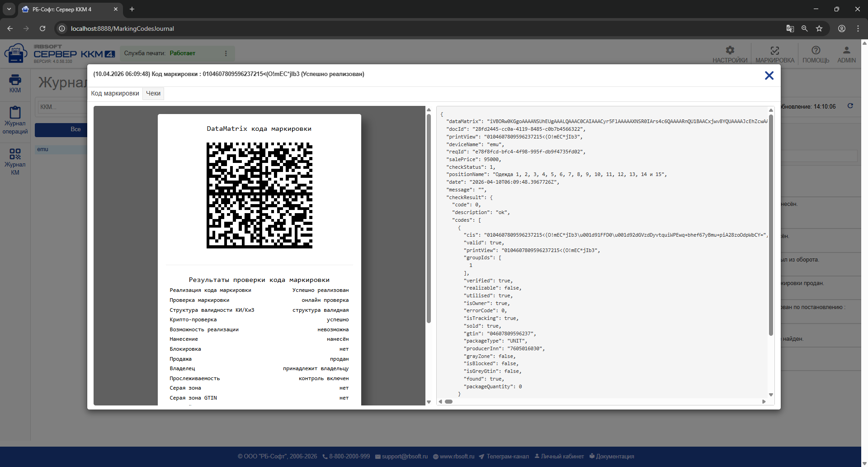The height and width of the screenshot is (467, 868).
Task: Open a new browser tab
Action: [x=132, y=9]
